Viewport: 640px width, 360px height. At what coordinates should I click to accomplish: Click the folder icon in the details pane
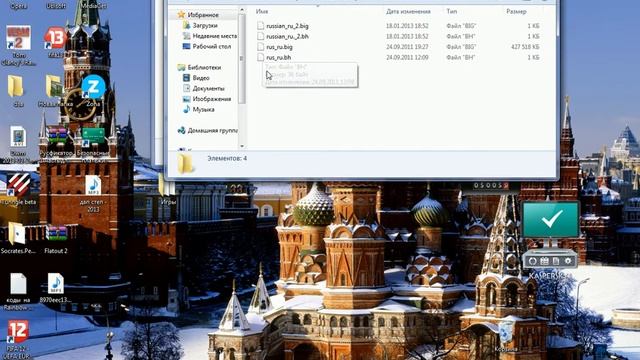(x=185, y=163)
